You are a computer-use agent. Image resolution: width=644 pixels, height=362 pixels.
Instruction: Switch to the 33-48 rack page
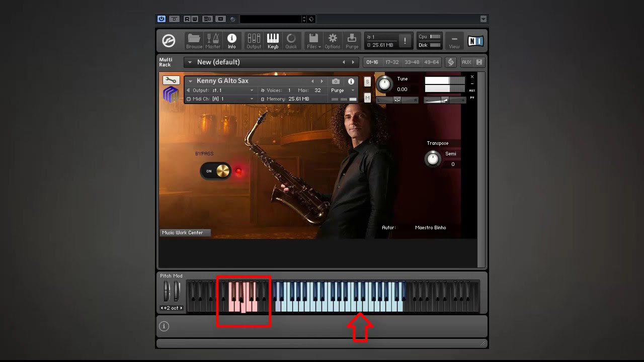click(412, 62)
